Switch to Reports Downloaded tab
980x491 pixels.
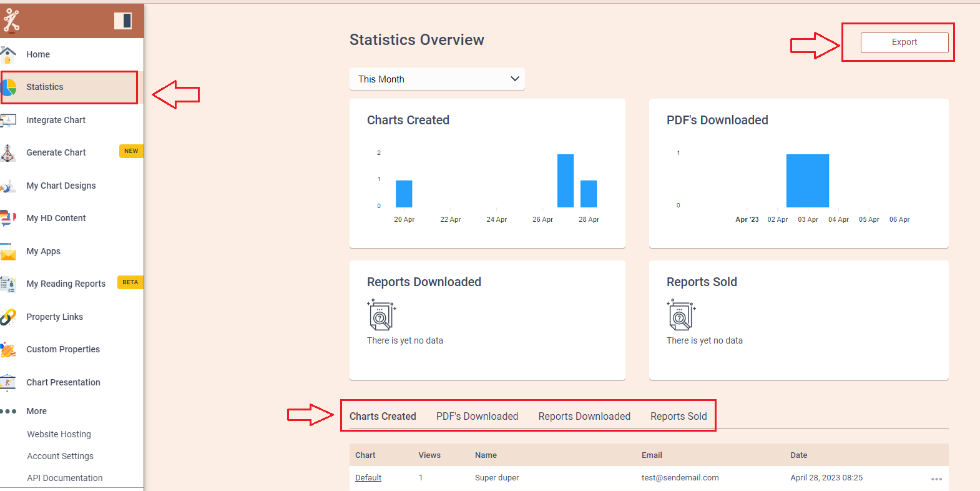[x=584, y=416]
